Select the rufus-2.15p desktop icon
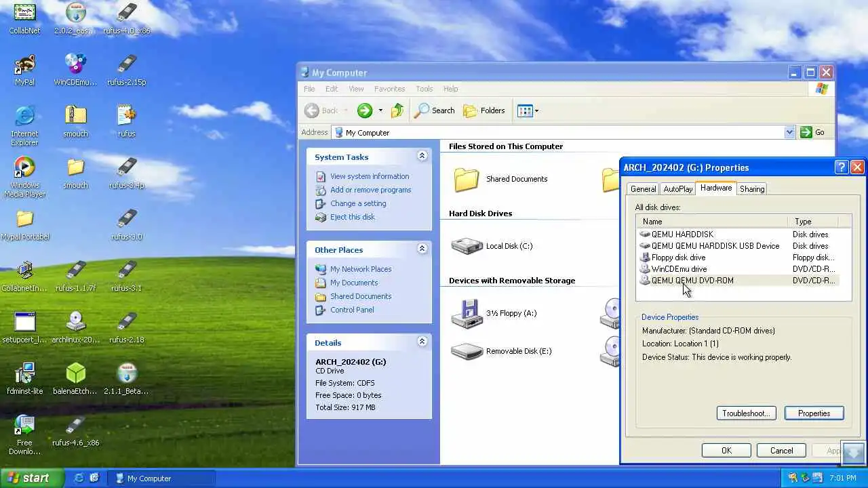The width and height of the screenshot is (868, 488). [x=127, y=70]
